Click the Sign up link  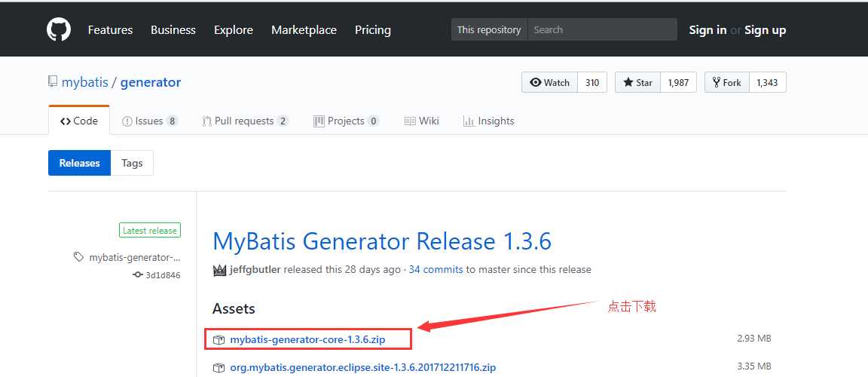click(765, 30)
